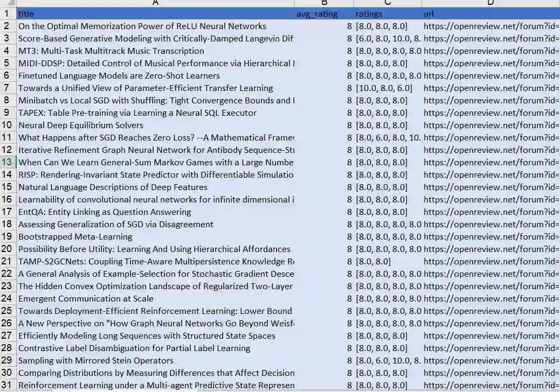Open the openreview URL in row 31
Viewport: 560px width, 392px height.
(x=490, y=385)
